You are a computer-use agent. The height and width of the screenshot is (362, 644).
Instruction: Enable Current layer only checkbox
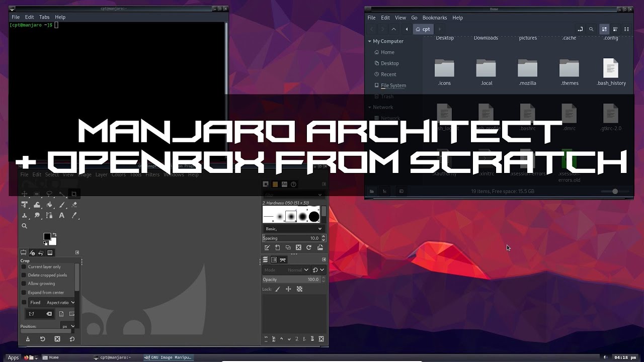coord(23,266)
